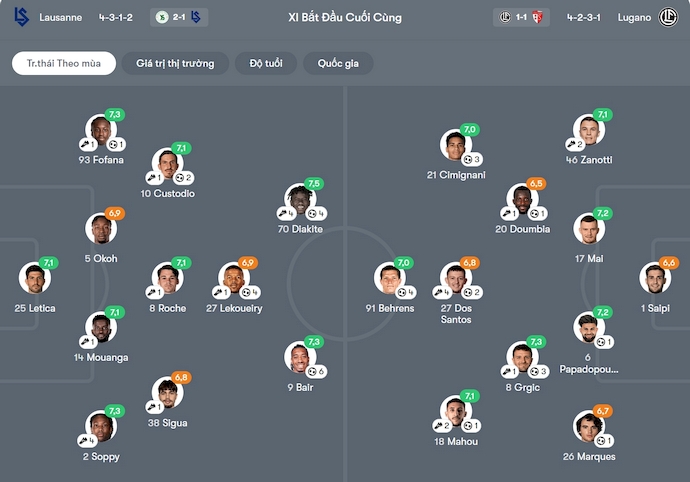
Task: Select the Tr.thái Theo mùa tab
Action: [x=64, y=63]
